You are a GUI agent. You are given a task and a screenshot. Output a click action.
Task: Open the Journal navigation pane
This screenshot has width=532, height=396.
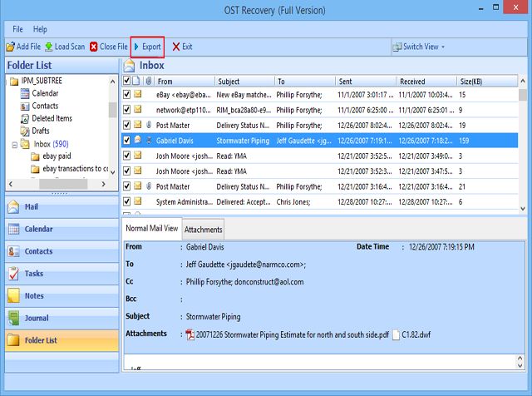pyautogui.click(x=62, y=318)
